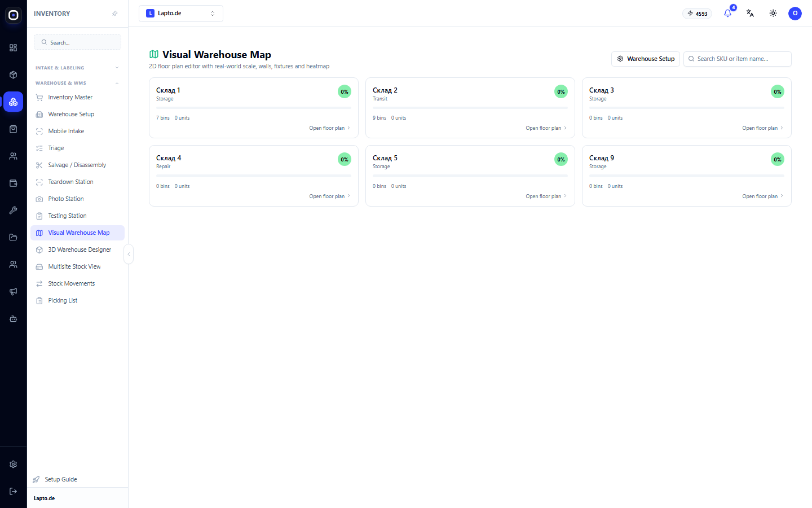The image size is (812, 508).
Task: Open floor plan for Склад 5
Action: 546,196
